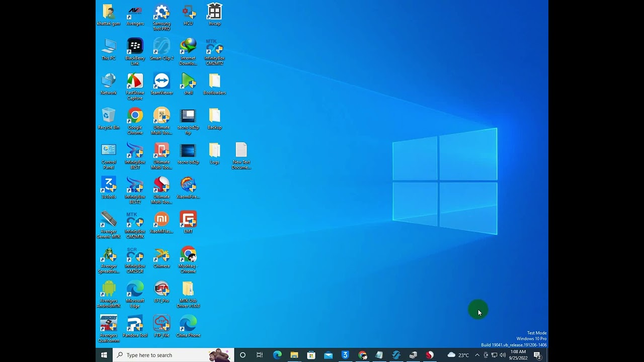The width and height of the screenshot is (644, 362).
Task: Select the Recycle Bin
Action: (x=109, y=119)
